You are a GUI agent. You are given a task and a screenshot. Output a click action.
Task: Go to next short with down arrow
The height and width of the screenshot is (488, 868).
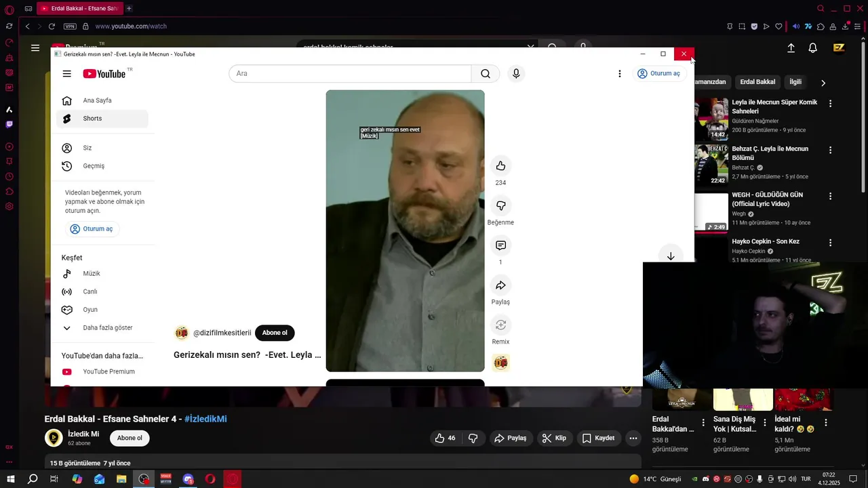tap(671, 256)
